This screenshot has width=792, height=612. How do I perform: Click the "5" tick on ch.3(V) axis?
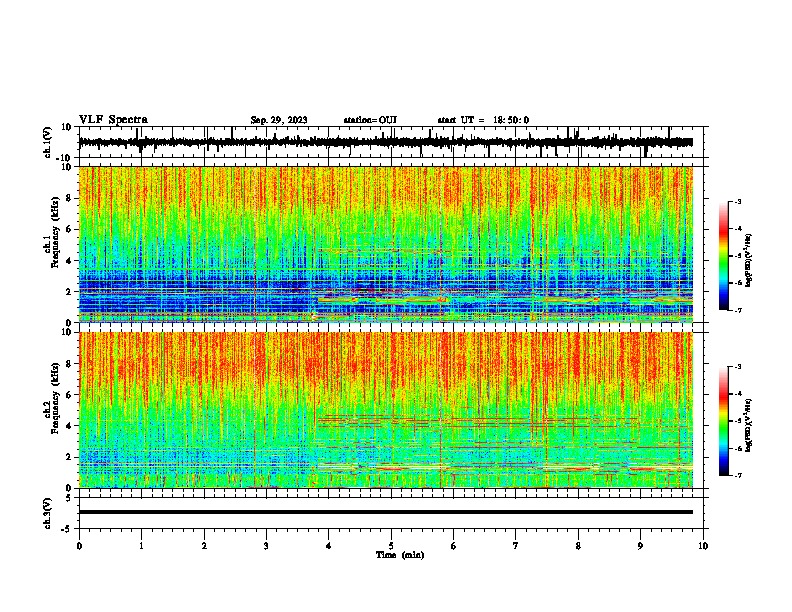pyautogui.click(x=70, y=497)
